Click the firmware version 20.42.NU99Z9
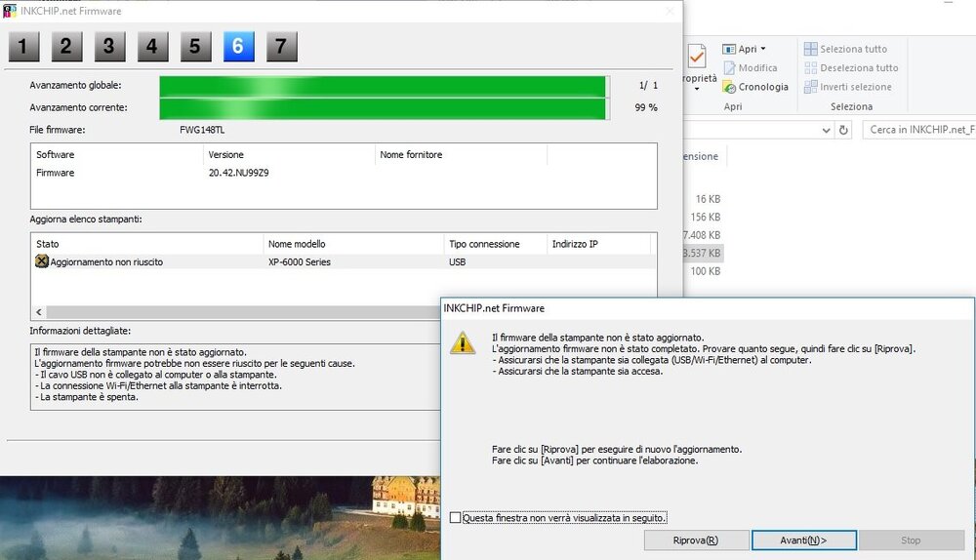The image size is (976, 560). coord(238,173)
